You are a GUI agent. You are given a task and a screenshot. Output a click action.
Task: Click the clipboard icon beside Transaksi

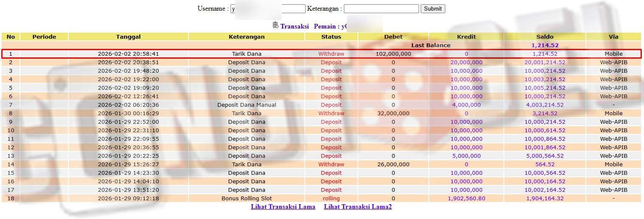[276, 26]
